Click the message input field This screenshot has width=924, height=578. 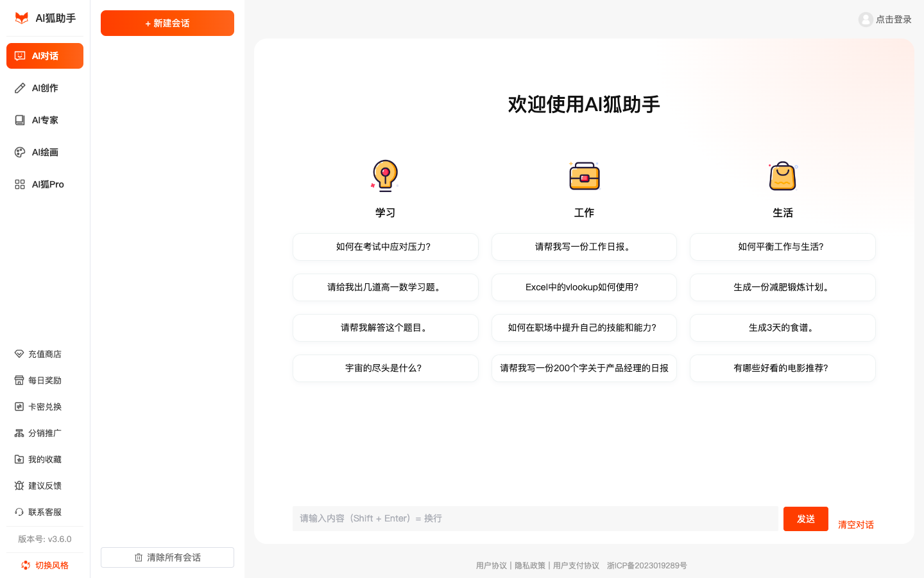[535, 518]
